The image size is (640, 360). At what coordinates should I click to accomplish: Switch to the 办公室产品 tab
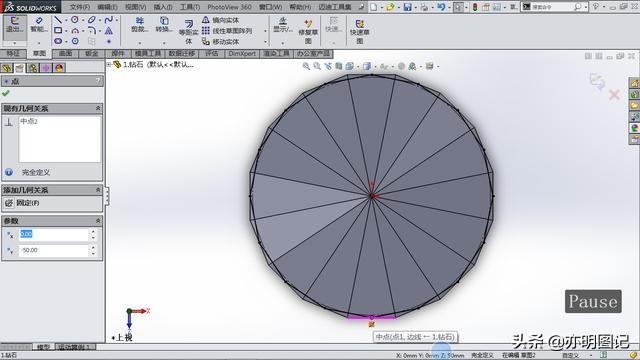(x=313, y=54)
